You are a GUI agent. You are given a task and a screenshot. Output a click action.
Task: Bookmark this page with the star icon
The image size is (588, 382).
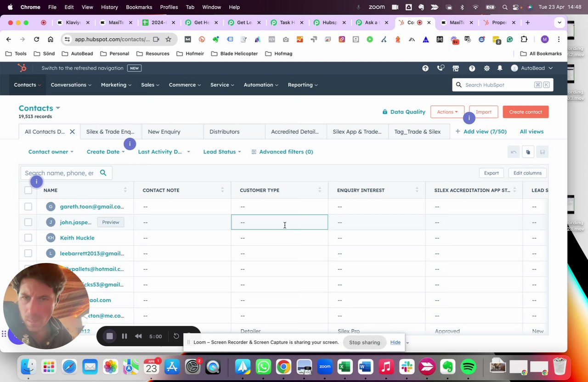[x=168, y=39]
